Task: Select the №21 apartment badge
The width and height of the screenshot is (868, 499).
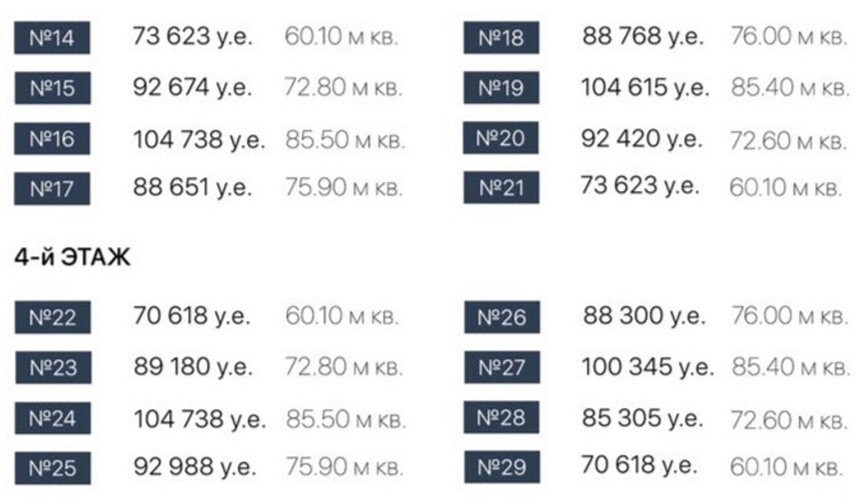Action: point(502,188)
